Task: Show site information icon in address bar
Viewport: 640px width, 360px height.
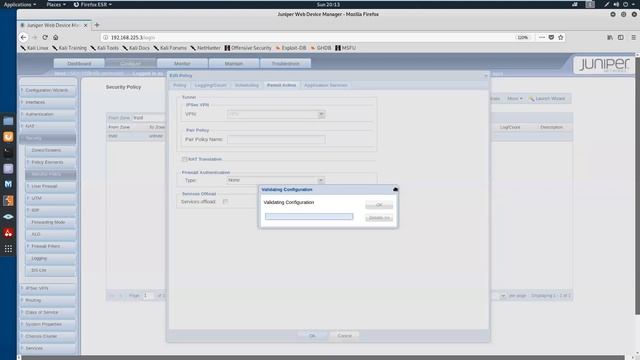Action: 105,37
